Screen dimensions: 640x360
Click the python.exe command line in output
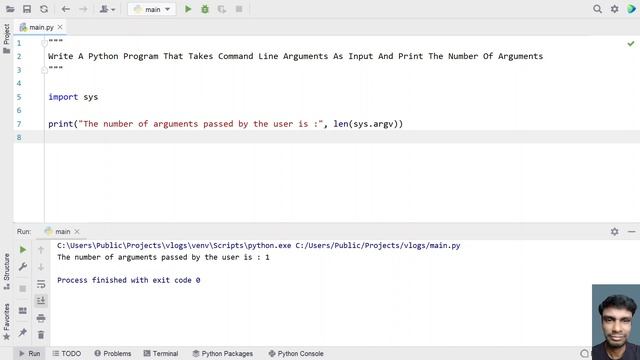click(x=259, y=245)
